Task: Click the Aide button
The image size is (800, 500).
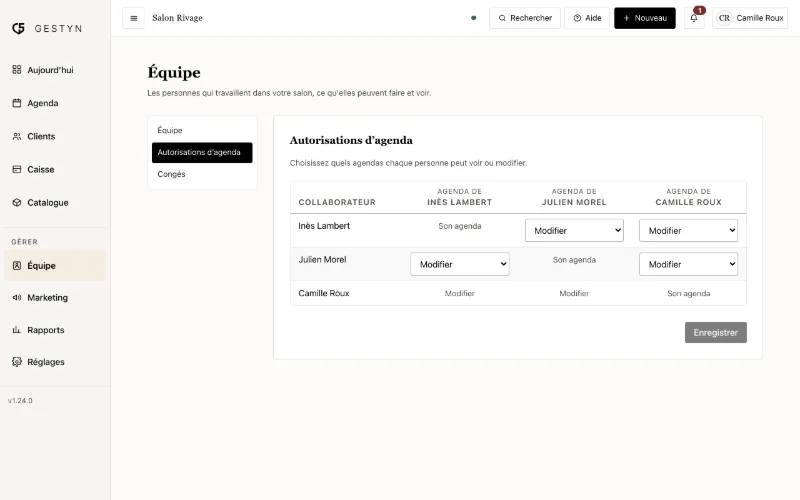Action: pos(587,18)
